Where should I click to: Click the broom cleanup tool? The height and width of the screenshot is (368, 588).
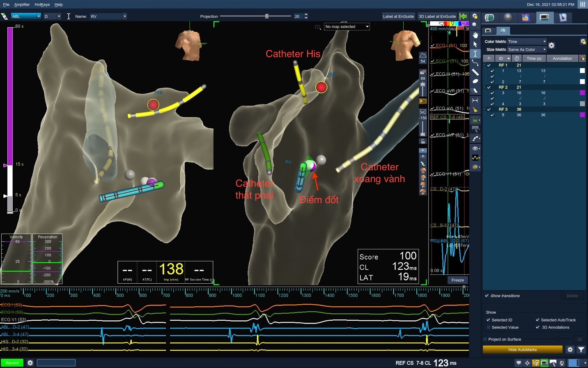[475, 110]
